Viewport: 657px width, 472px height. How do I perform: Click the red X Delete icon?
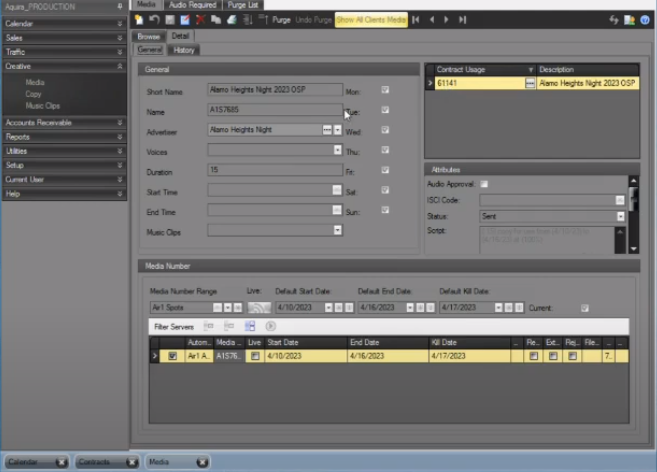200,20
